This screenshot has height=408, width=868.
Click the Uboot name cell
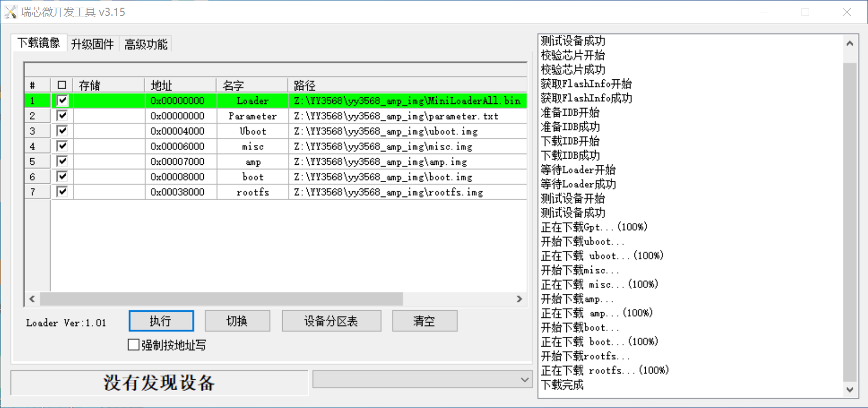click(252, 131)
